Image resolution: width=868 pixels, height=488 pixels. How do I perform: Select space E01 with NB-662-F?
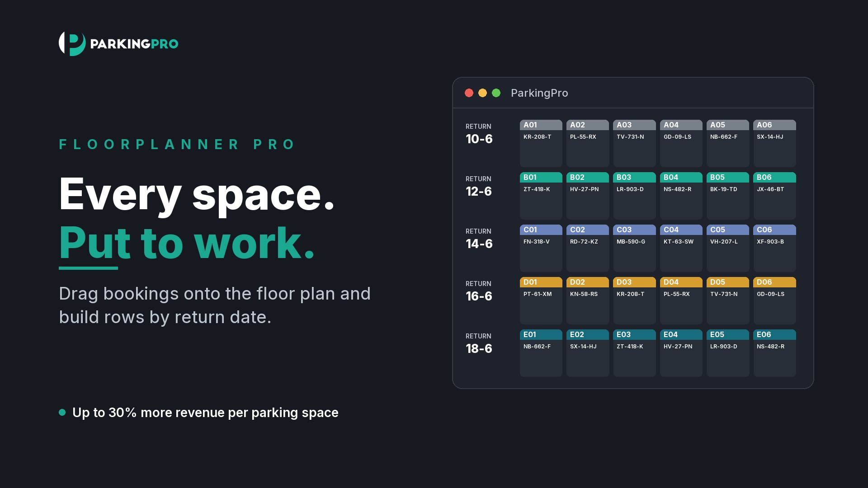pyautogui.click(x=541, y=353)
